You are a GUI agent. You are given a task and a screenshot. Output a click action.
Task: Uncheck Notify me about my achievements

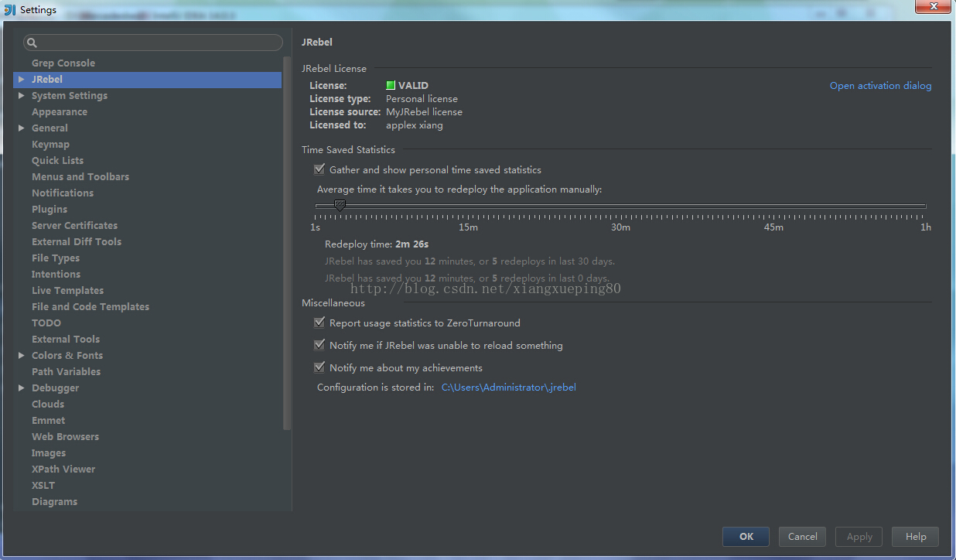(x=319, y=367)
